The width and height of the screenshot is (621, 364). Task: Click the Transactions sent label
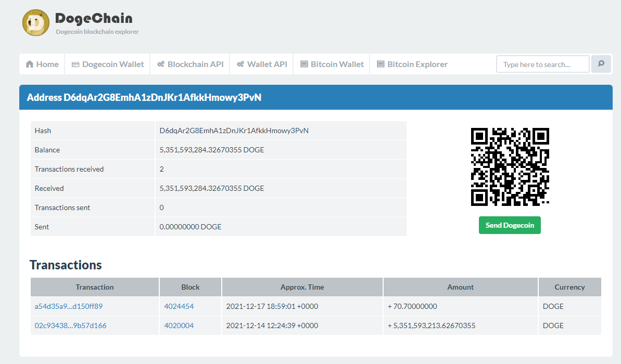coord(62,207)
